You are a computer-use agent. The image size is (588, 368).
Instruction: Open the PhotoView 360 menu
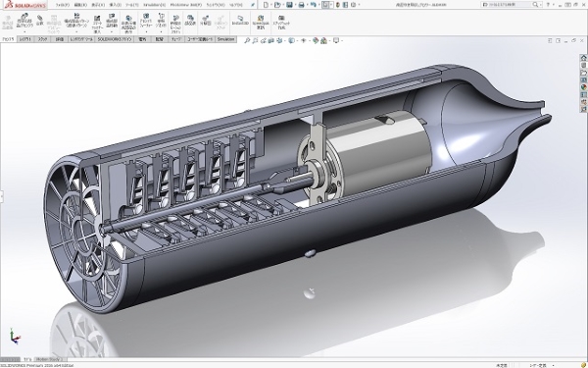pyautogui.click(x=185, y=5)
